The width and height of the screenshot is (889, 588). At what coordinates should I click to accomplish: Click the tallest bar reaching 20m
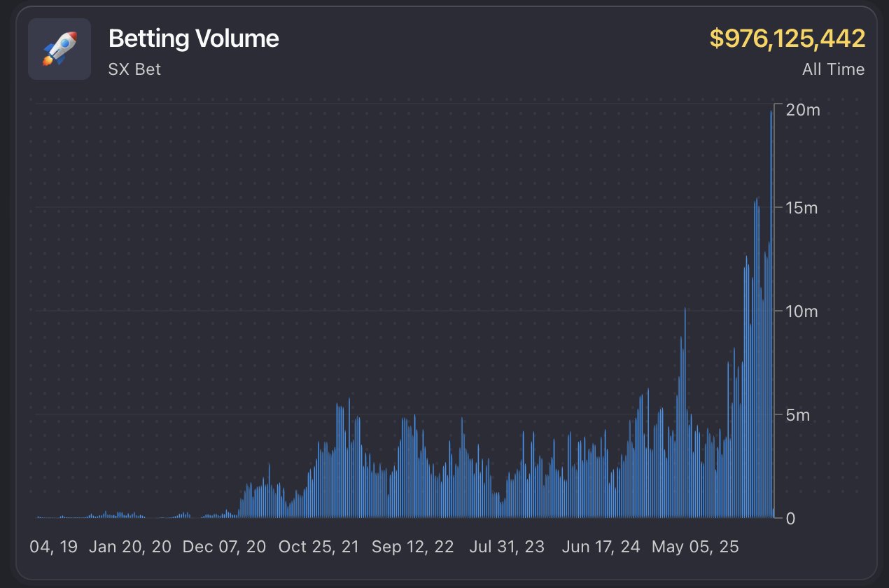click(x=771, y=315)
